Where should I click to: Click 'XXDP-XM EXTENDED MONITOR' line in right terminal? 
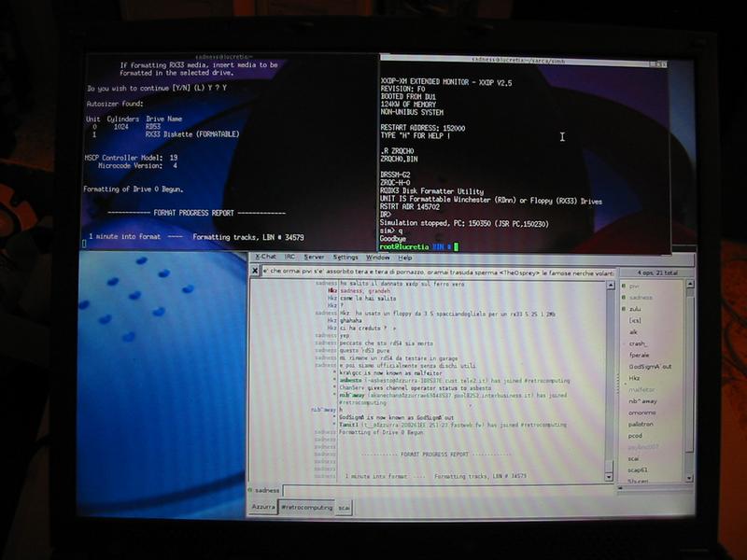pyautogui.click(x=446, y=82)
